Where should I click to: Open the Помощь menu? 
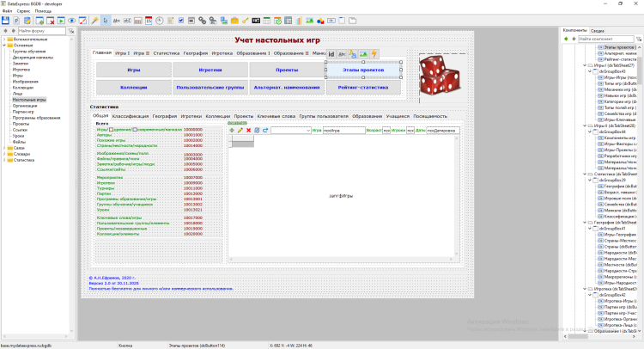point(43,11)
